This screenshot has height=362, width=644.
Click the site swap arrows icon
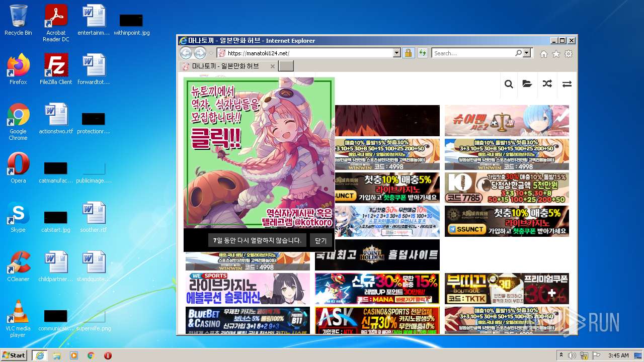567,84
